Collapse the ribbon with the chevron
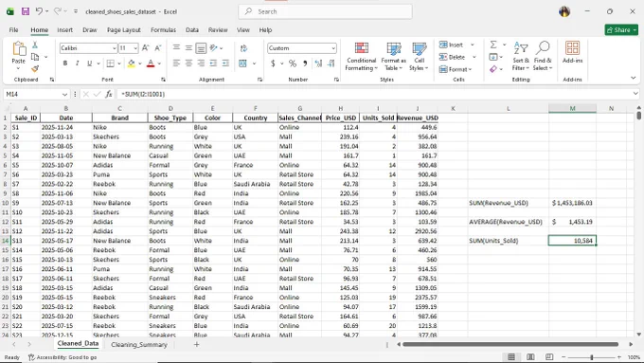The height and width of the screenshot is (363, 644). 633,78
